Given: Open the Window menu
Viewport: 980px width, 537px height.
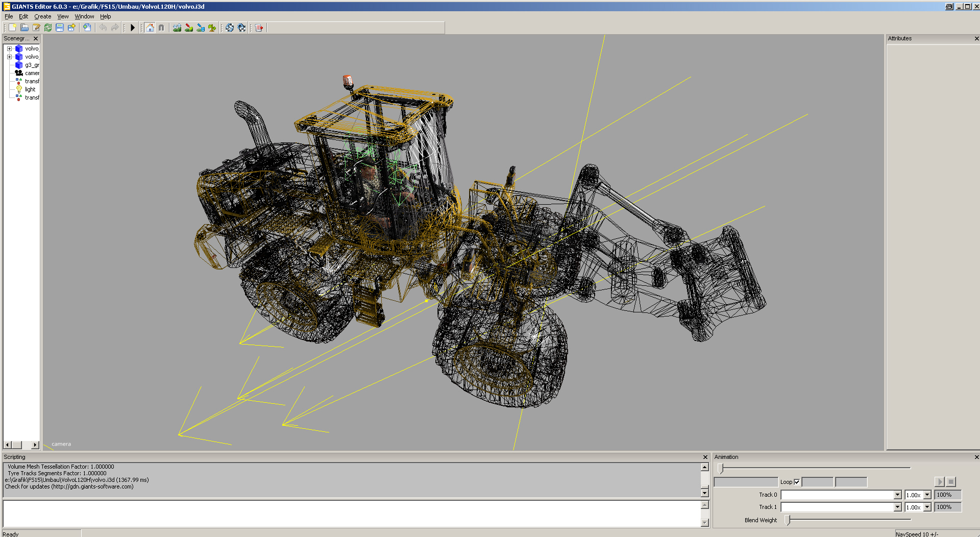Looking at the screenshot, I should pos(84,16).
